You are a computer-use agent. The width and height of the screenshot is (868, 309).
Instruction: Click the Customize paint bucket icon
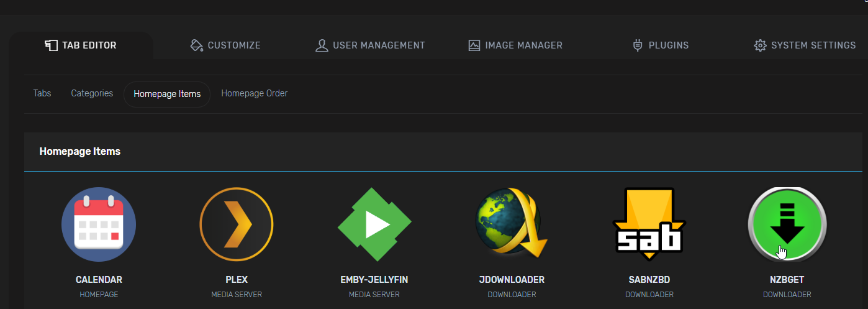click(196, 45)
